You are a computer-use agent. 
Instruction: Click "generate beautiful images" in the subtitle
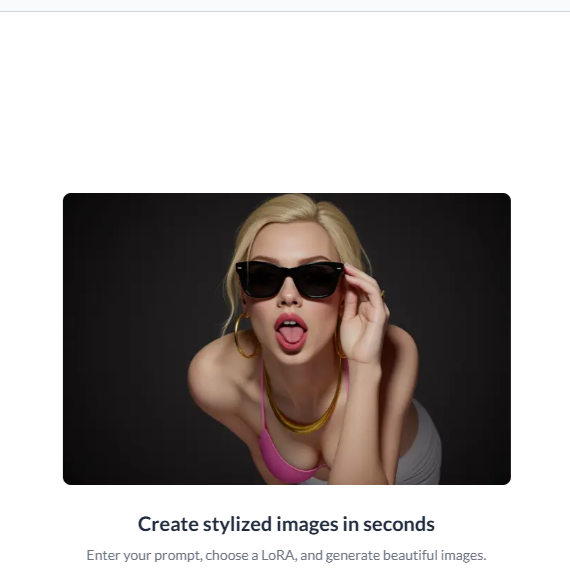[406, 555]
